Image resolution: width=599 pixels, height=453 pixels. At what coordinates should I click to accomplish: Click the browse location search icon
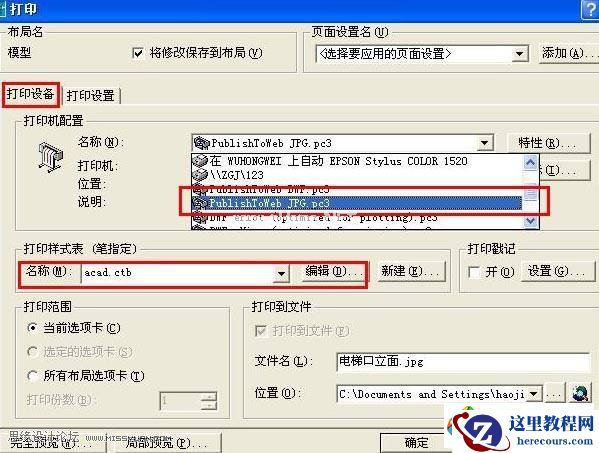(x=580, y=393)
